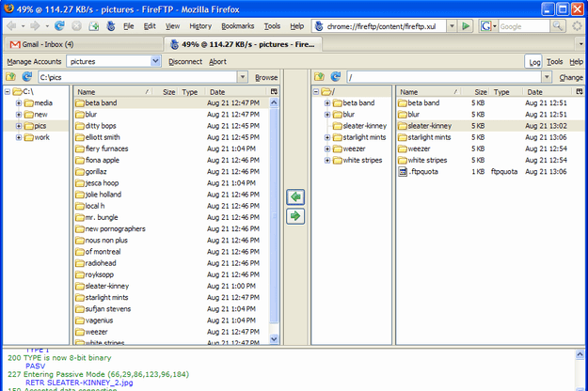The width and height of the screenshot is (588, 391).
Task: Click Firefox forward navigation arrow
Action: 35,25
